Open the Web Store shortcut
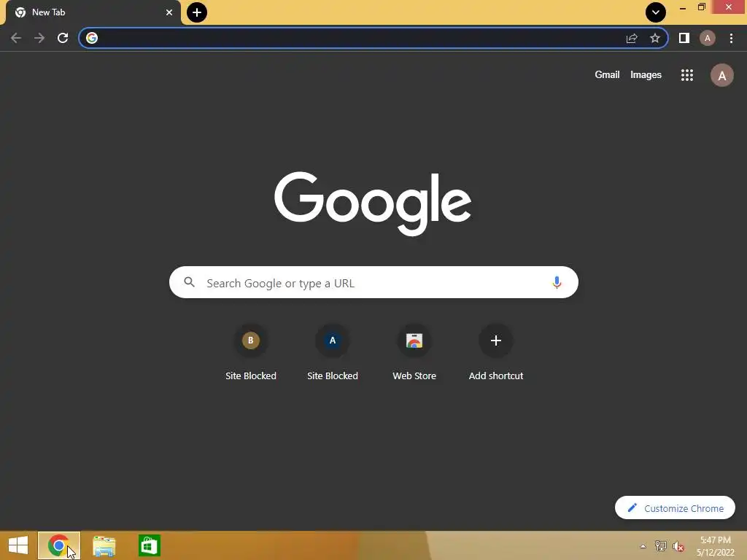The image size is (747, 560). click(414, 353)
